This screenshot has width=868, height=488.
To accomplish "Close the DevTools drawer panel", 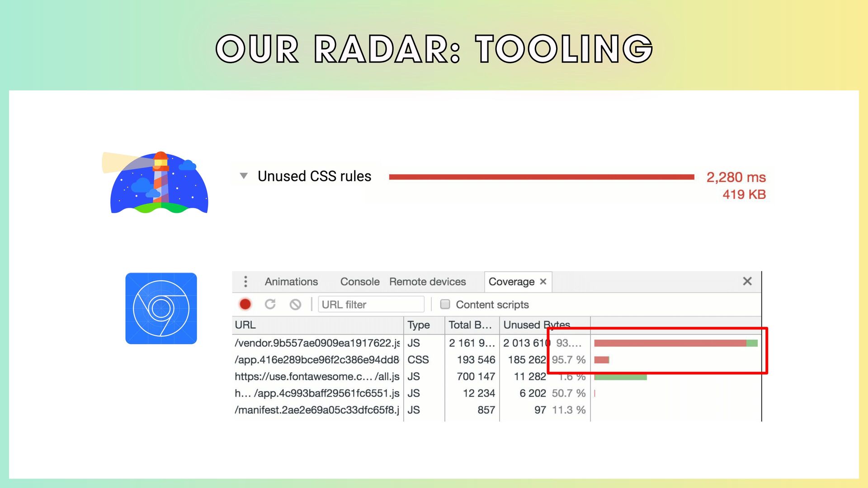I will tap(747, 282).
